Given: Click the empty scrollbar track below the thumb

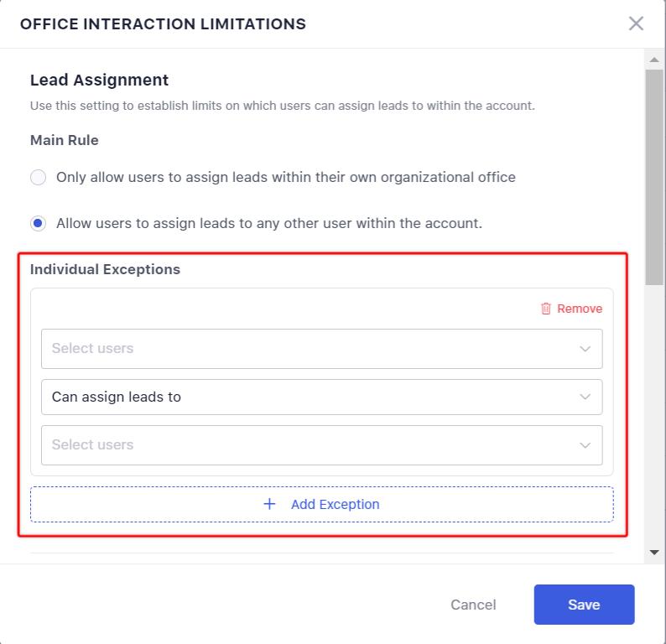Looking at the screenshot, I should click(654, 419).
